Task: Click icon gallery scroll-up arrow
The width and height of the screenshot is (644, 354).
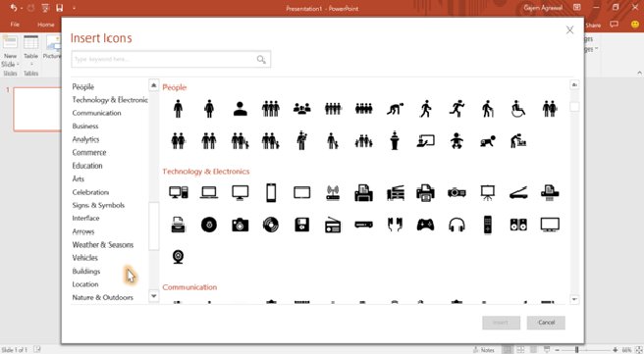Action: click(574, 84)
